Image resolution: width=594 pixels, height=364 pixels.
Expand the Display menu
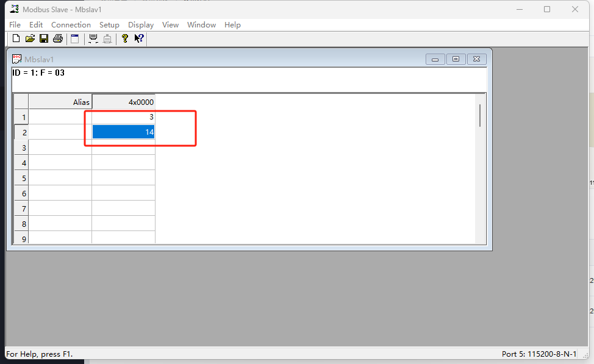click(141, 25)
